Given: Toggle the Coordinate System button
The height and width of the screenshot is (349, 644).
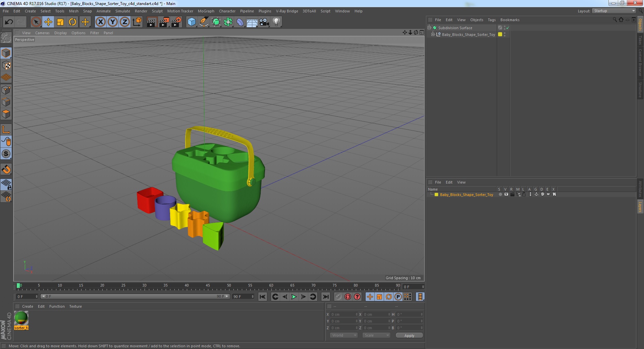Looking at the screenshot, I should 137,22.
